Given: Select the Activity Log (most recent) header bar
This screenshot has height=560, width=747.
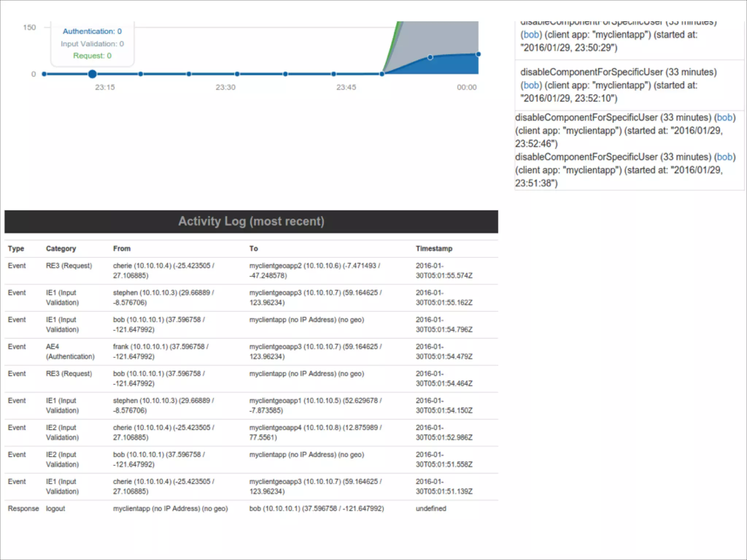Looking at the screenshot, I should tap(251, 221).
